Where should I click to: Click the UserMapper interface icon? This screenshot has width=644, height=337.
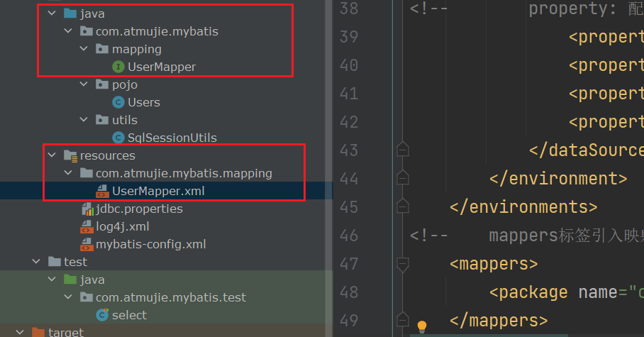pos(118,67)
